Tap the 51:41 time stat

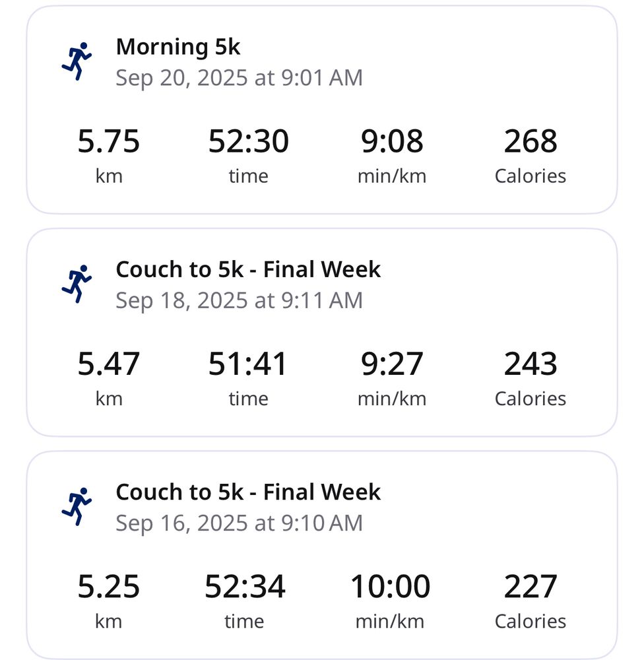(x=248, y=378)
